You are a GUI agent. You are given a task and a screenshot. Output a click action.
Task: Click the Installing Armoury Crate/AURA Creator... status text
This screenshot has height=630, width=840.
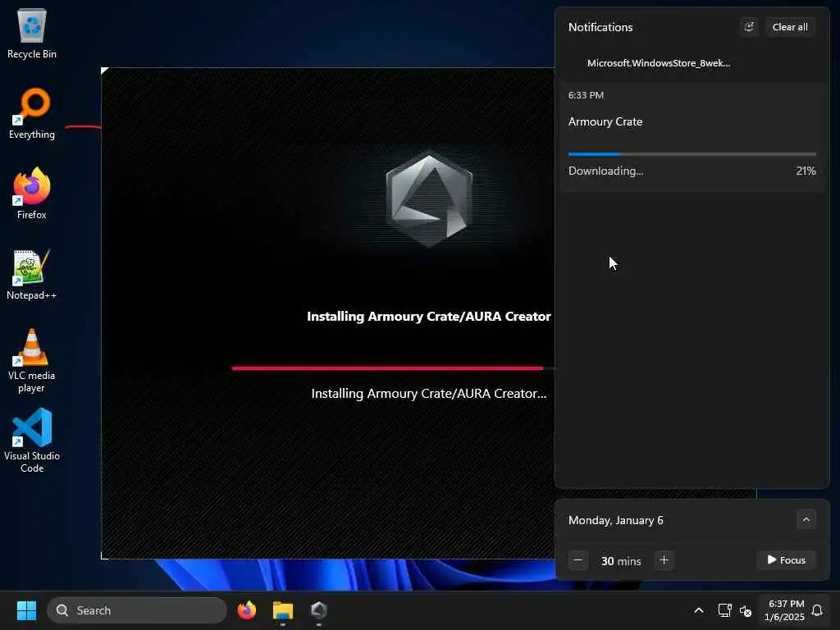coord(428,393)
